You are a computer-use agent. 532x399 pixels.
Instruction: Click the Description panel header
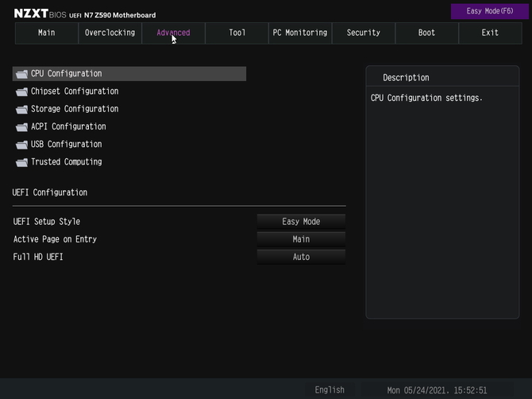406,78
